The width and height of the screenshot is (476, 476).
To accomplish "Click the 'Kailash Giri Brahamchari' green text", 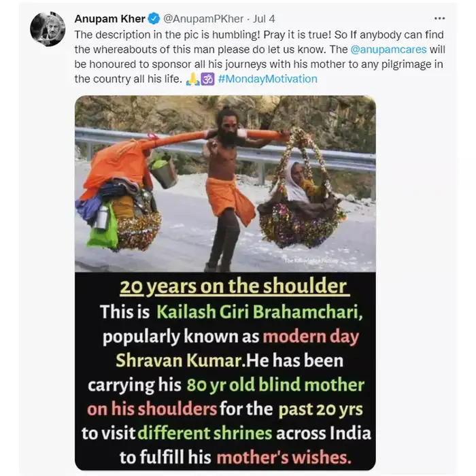I will pos(260,311).
